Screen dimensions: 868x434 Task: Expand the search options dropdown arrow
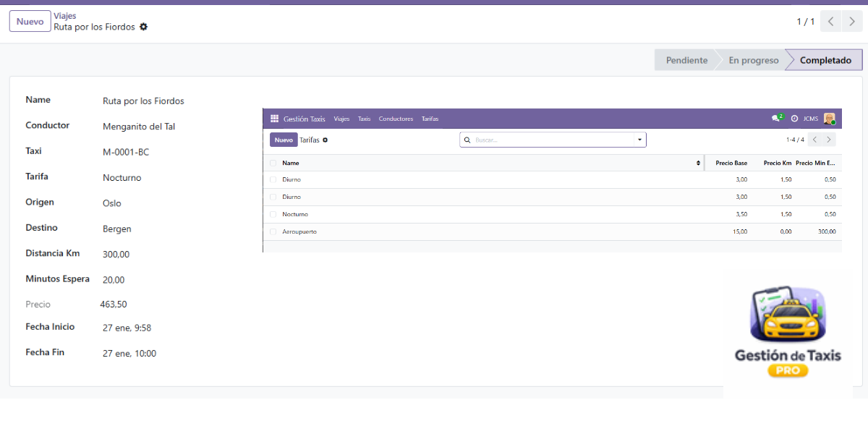point(639,140)
